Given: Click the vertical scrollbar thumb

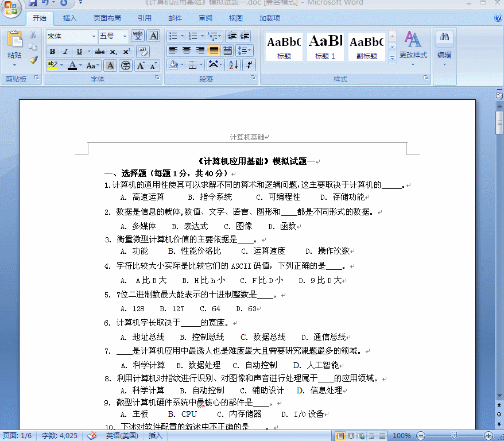Looking at the screenshot, I should pos(499,122).
